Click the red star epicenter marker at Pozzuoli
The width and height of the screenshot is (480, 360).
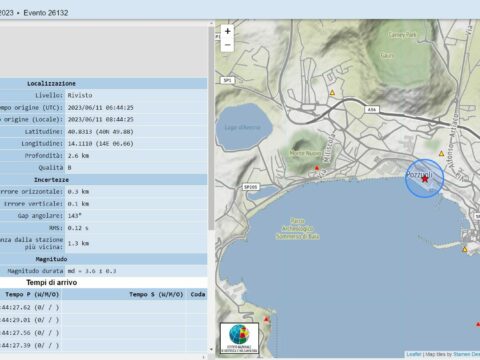click(425, 179)
